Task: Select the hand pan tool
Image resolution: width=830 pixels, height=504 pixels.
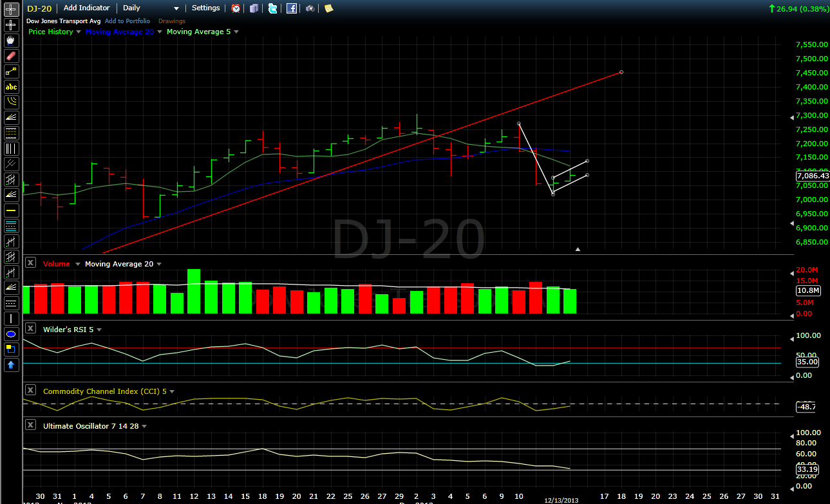Action: tap(11, 41)
